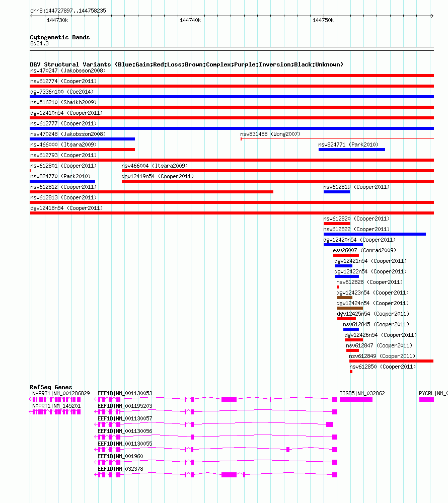This screenshot has height=503, width=448.
Task: Click the red dgv12425n54 bar
Action: [x=346, y=319]
